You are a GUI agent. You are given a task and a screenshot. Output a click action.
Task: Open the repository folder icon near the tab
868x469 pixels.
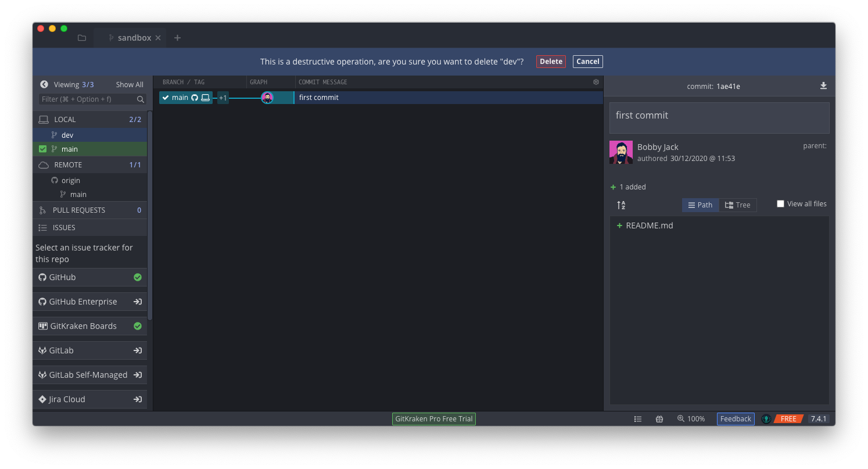82,37
